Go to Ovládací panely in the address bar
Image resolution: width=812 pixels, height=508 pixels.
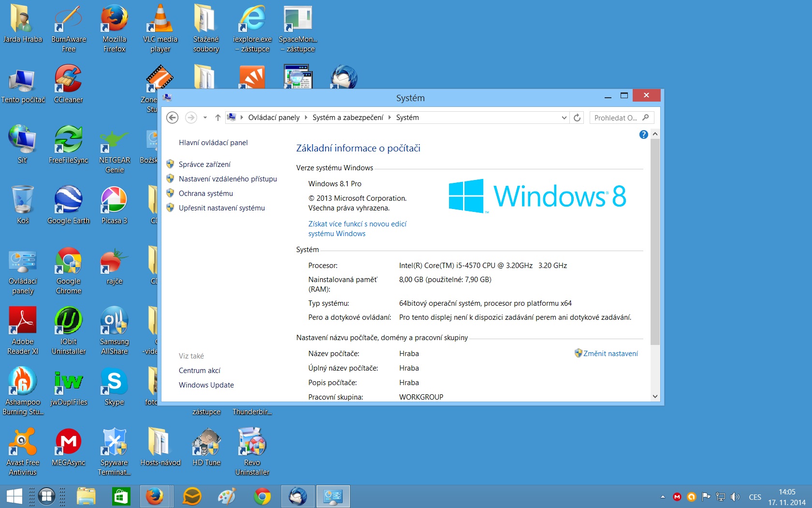click(274, 118)
